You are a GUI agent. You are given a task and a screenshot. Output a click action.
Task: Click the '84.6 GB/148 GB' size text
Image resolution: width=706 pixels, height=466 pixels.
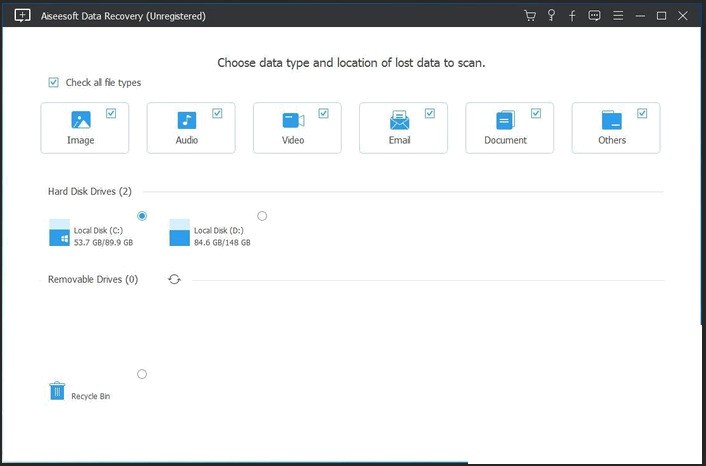222,243
